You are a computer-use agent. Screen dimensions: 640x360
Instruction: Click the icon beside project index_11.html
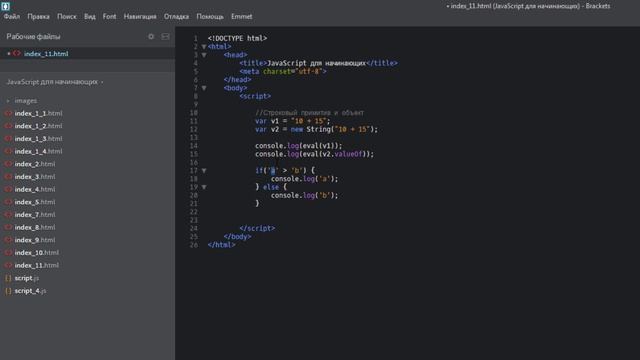pyautogui.click(x=8, y=265)
